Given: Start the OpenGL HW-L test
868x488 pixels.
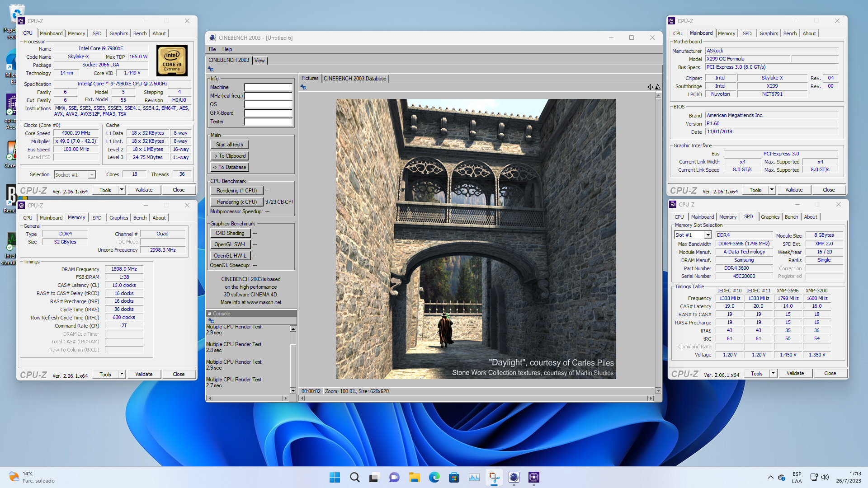Looking at the screenshot, I should pyautogui.click(x=230, y=256).
